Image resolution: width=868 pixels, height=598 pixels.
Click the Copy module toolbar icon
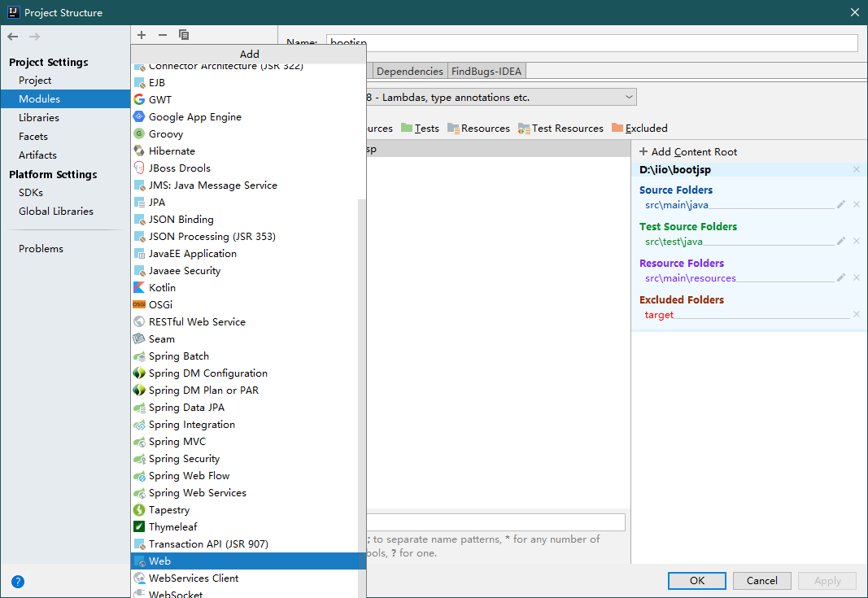point(184,35)
